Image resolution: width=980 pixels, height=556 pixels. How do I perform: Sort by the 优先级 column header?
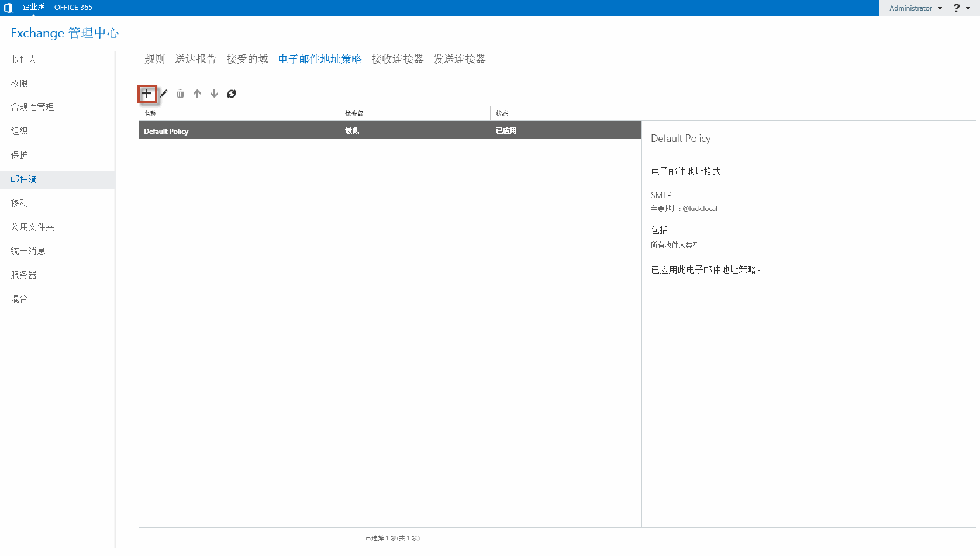(x=415, y=113)
